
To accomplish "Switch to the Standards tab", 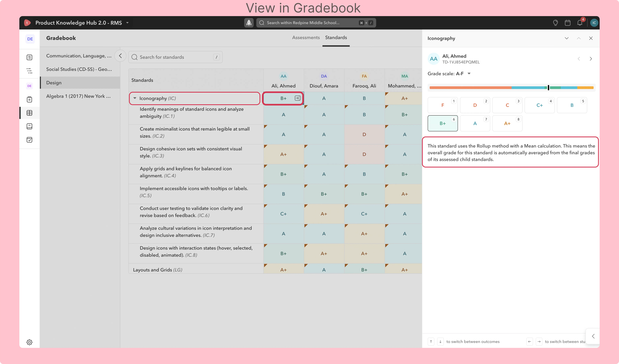I will point(336,38).
